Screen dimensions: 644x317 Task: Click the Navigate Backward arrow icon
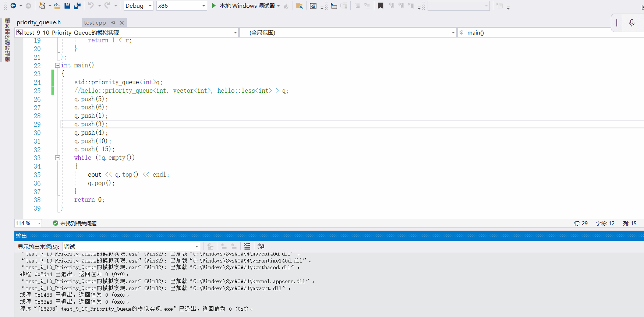pos(13,6)
